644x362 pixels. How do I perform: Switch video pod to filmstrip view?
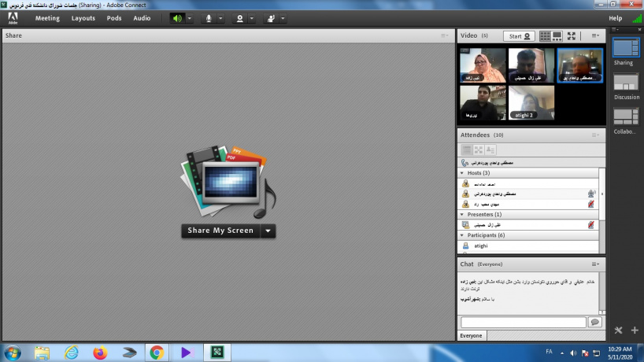click(557, 36)
